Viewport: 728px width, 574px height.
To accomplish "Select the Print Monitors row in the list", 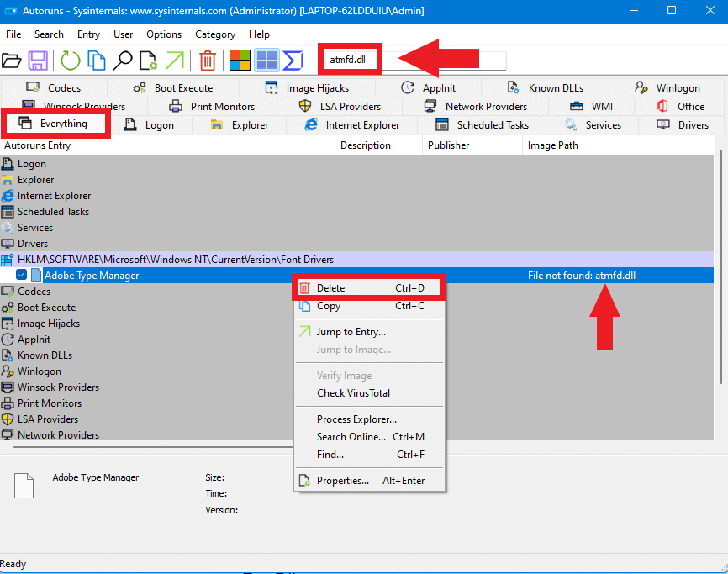I will (356, 403).
